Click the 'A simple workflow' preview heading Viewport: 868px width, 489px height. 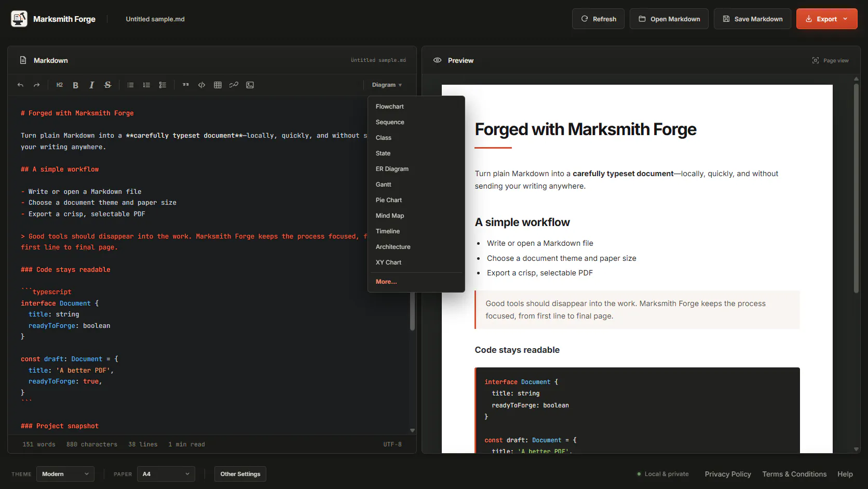[x=522, y=222]
